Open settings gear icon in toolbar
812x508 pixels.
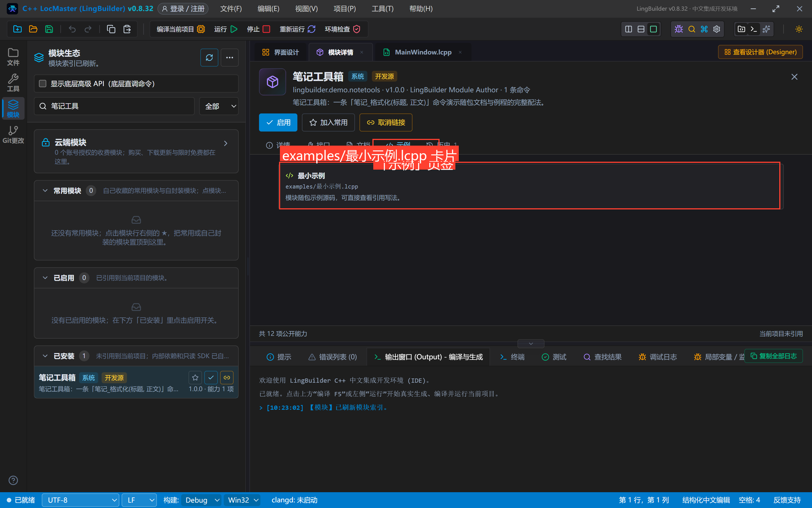click(717, 29)
